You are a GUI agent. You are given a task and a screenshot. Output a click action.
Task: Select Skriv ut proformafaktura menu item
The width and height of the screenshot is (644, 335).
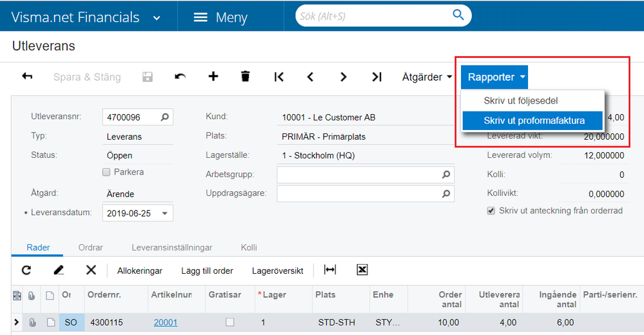point(534,120)
